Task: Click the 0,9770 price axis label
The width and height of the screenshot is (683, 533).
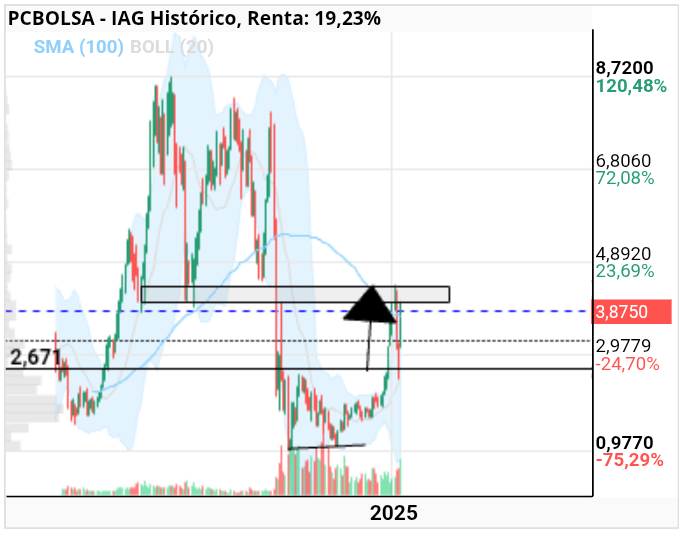Action: point(625,443)
